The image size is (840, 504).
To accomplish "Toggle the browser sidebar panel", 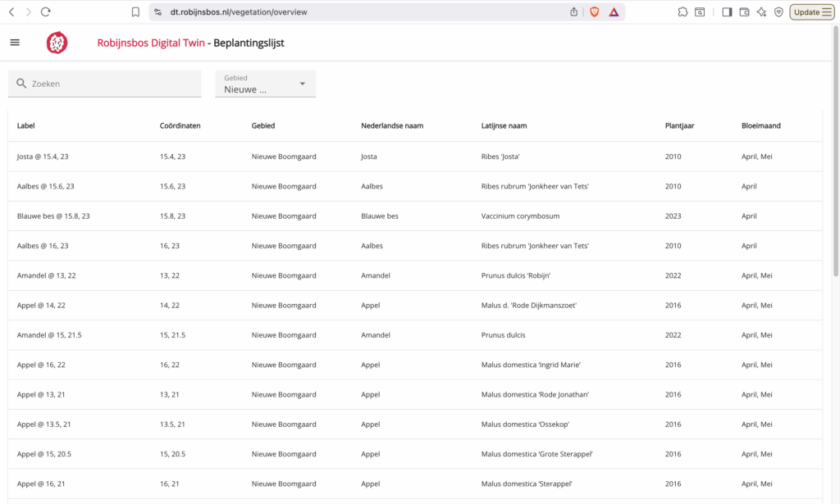I will click(x=727, y=12).
